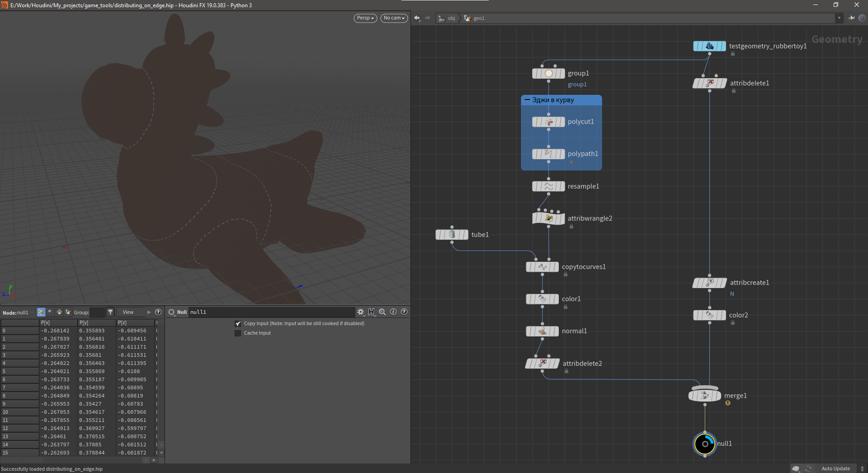Click the force update refresh icon
This screenshot has height=473, width=868.
[808, 468]
